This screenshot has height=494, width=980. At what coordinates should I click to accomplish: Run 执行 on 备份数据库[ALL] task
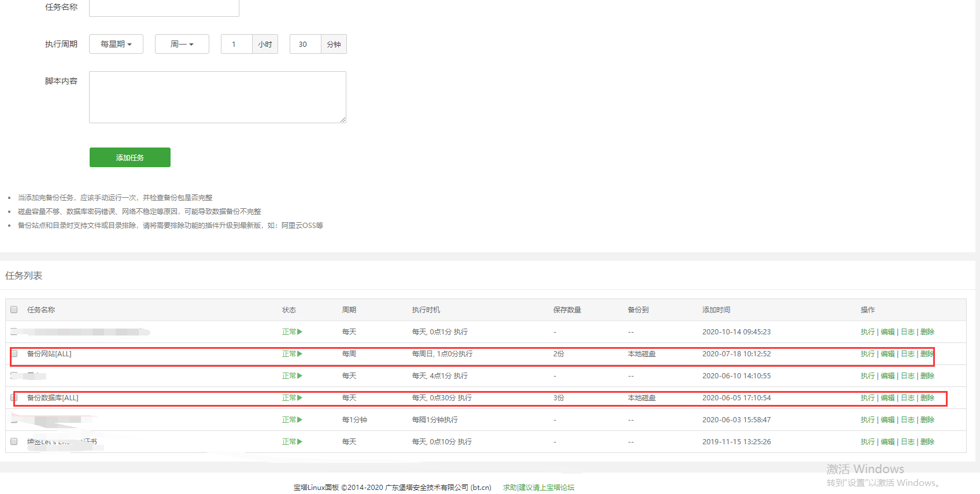[x=867, y=398]
